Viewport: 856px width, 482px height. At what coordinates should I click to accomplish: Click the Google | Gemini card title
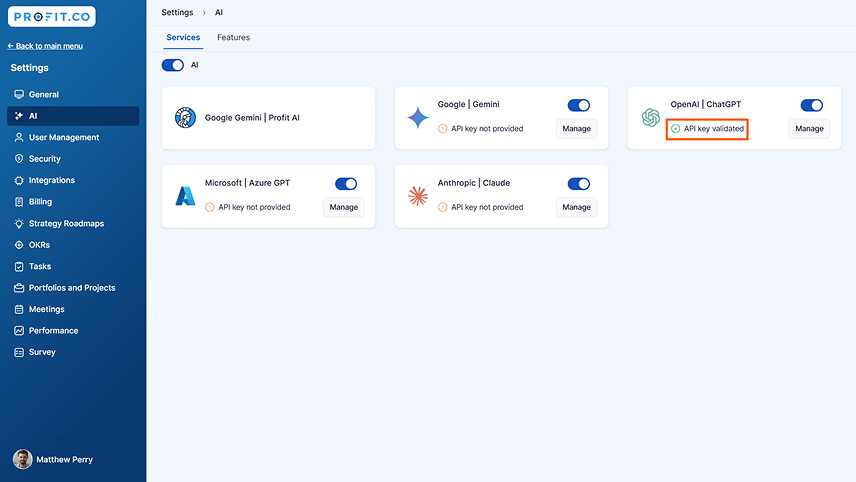(x=468, y=104)
